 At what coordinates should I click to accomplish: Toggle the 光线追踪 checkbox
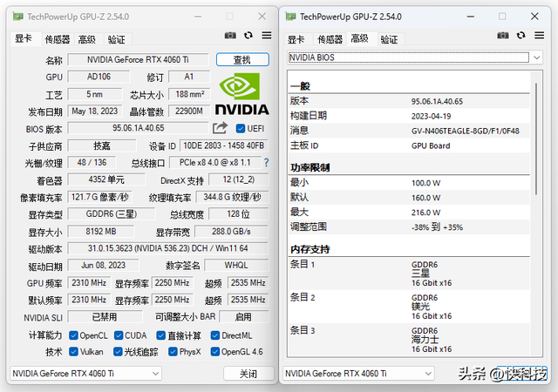[x=118, y=352]
